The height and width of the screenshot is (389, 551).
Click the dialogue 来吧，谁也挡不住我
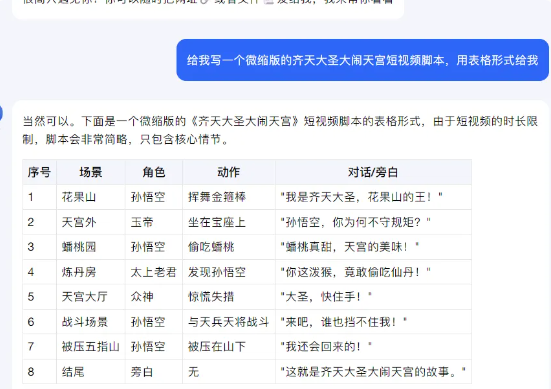(x=373, y=322)
